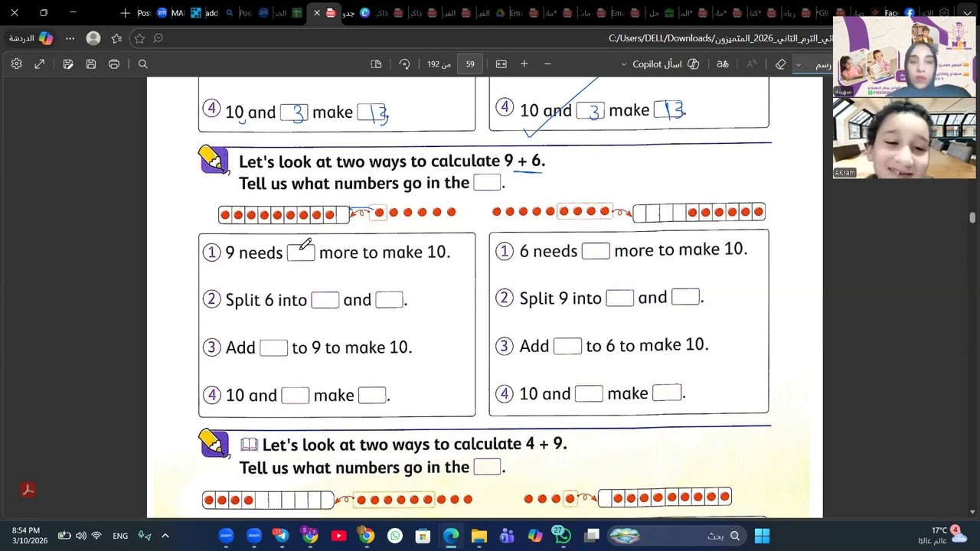The image size is (980, 551).
Task: Open Microsoft Edge on taskbar
Action: pyautogui.click(x=451, y=536)
